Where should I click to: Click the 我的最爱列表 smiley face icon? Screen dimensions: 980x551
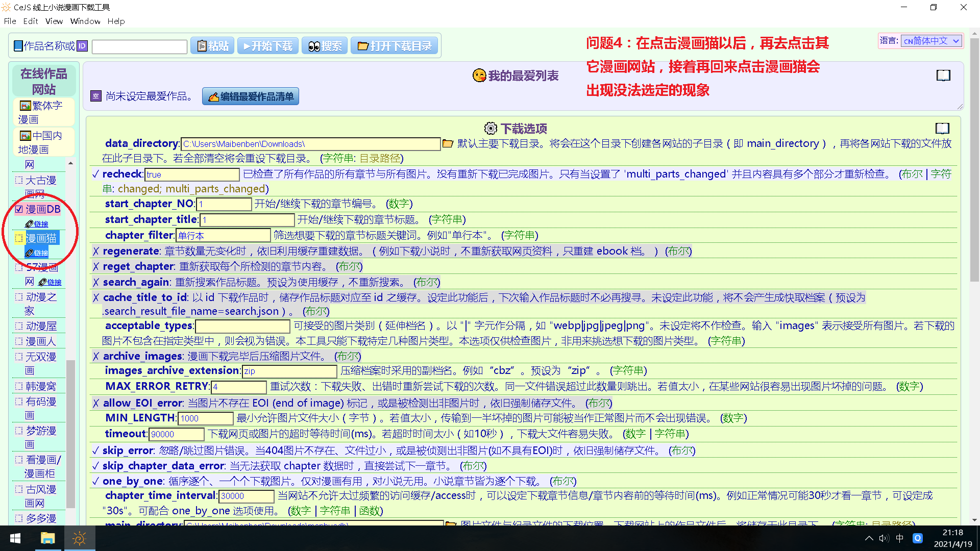[x=479, y=76]
